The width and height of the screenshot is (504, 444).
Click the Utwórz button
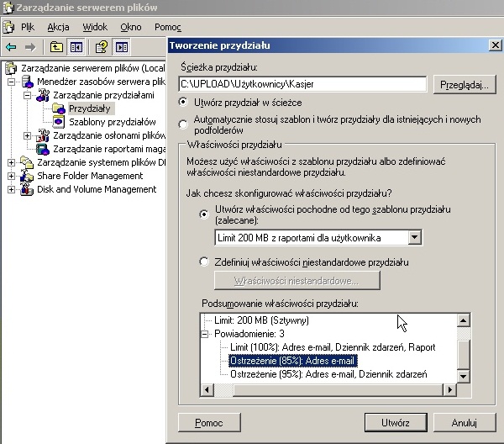pyautogui.click(x=396, y=422)
